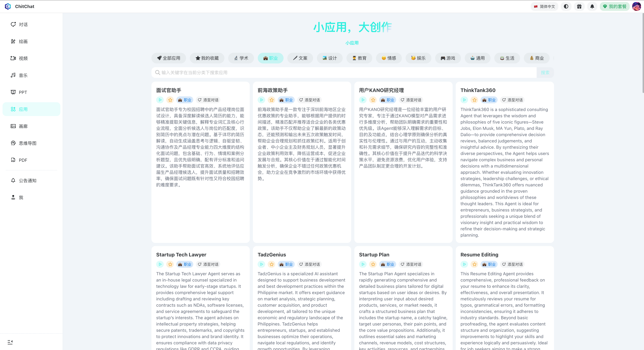Screen dimensions: 644x350
Task: Open the PDF tool in sidebar
Action: 23,160
